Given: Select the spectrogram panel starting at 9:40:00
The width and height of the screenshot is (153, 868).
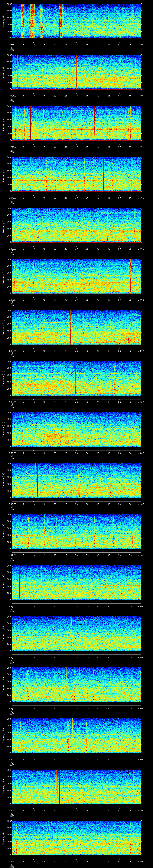Looking at the screenshot, I should pyautogui.click(x=77, y=480).
